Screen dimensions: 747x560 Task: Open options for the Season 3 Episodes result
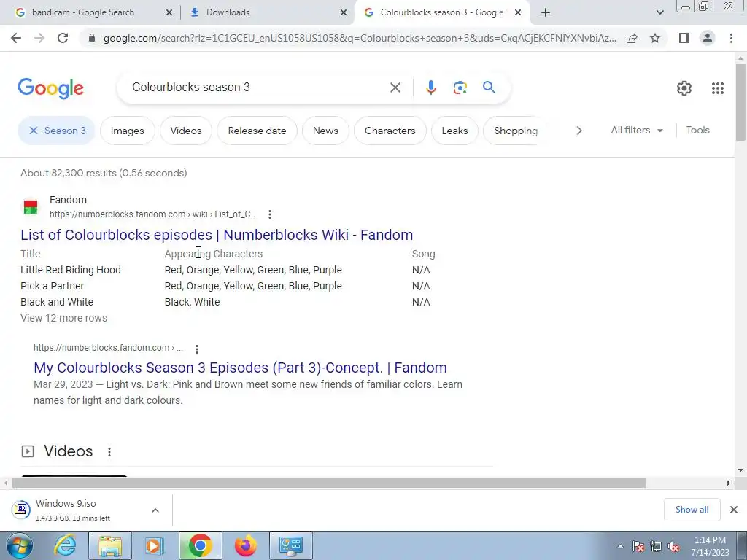(197, 349)
